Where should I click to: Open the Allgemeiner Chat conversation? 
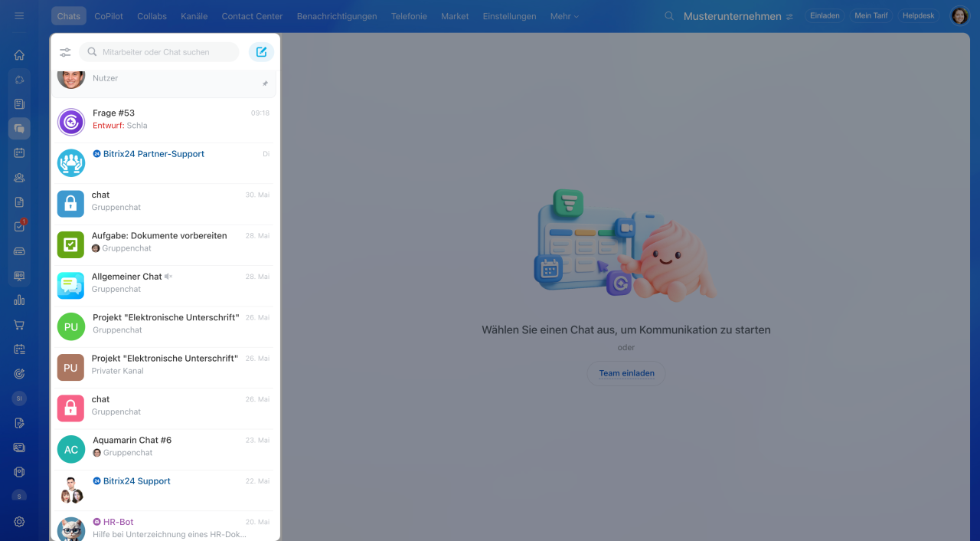pos(165,286)
